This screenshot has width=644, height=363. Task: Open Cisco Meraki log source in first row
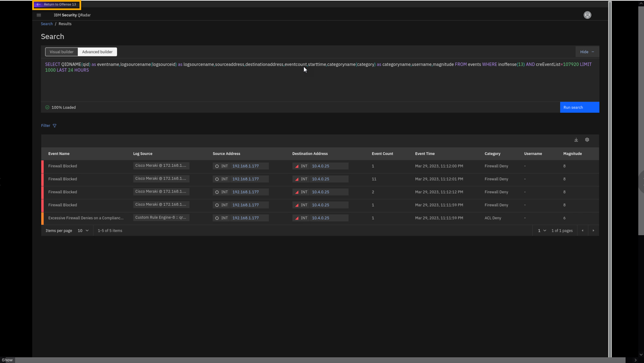pos(161,166)
